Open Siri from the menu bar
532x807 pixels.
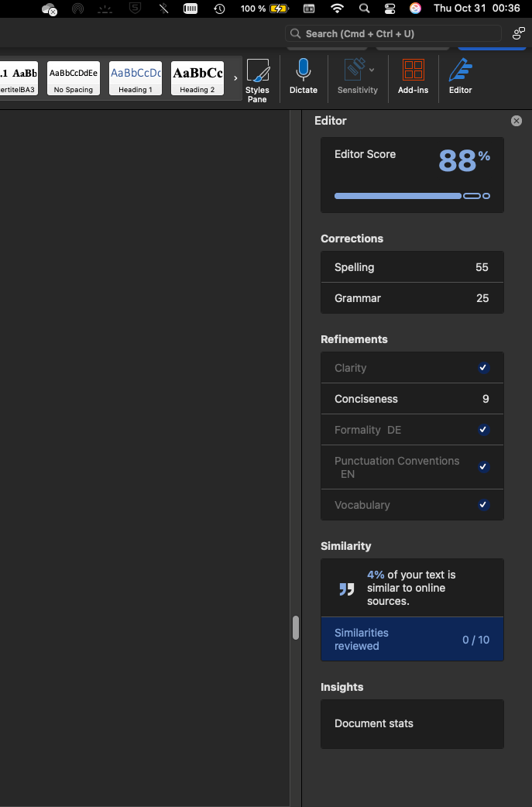click(x=415, y=9)
